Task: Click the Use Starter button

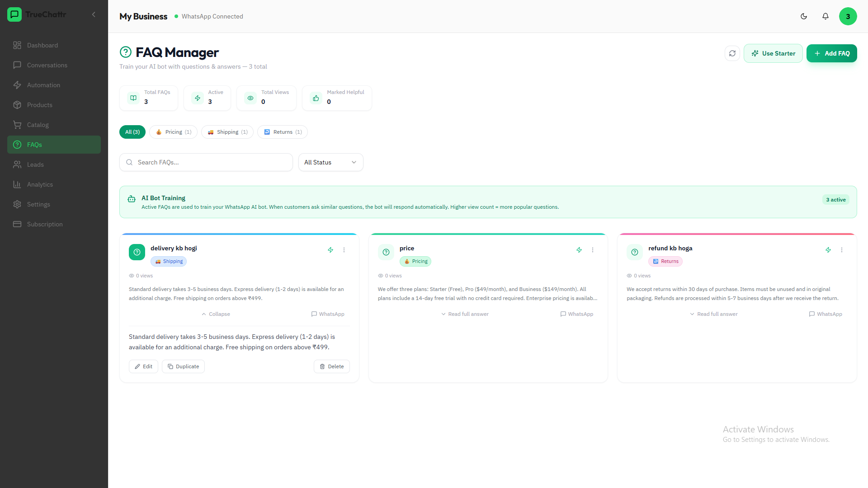Action: click(773, 53)
